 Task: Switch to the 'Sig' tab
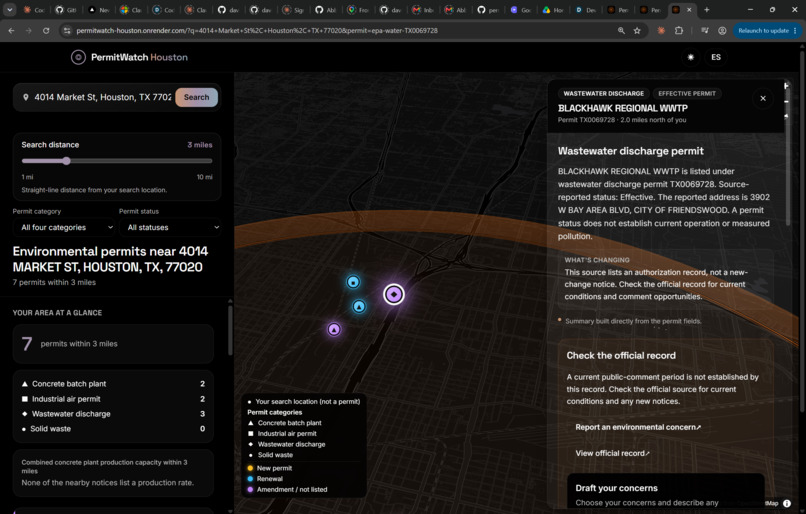[293, 10]
